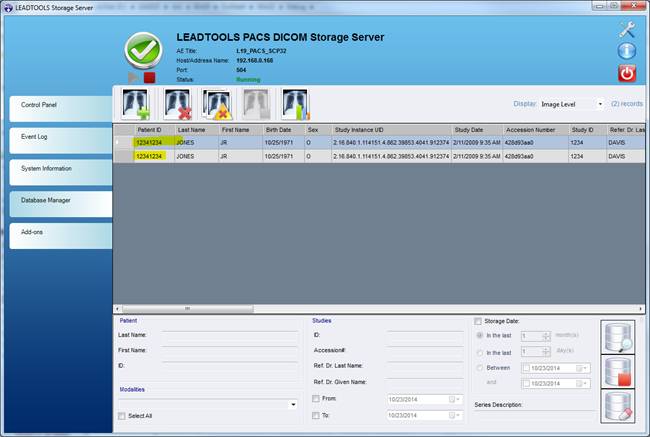
Task: Enable the Storage Date checkbox
Action: (478, 321)
